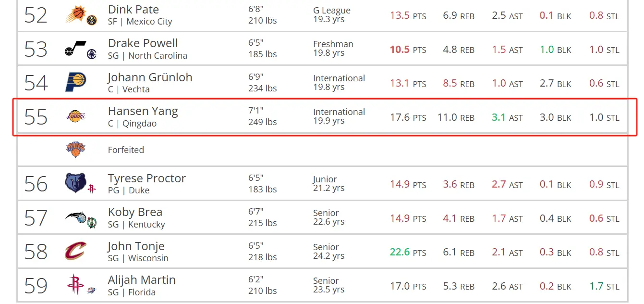Open Hansen Yang's profile link
Screen dimensions: 644x304
pyautogui.click(x=143, y=111)
